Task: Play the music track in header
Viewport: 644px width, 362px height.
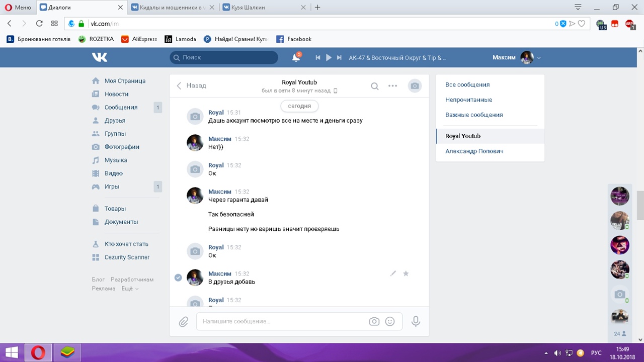Action: [x=329, y=58]
